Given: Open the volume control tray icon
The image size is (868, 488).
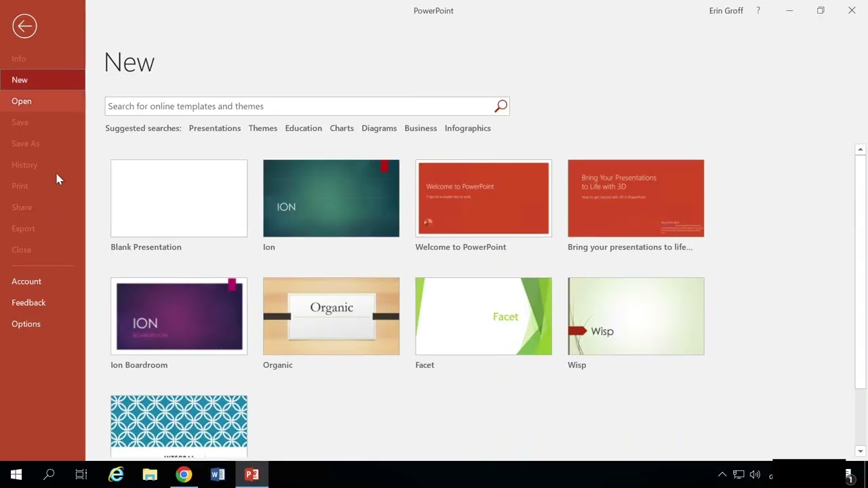Looking at the screenshot, I should coord(755,475).
